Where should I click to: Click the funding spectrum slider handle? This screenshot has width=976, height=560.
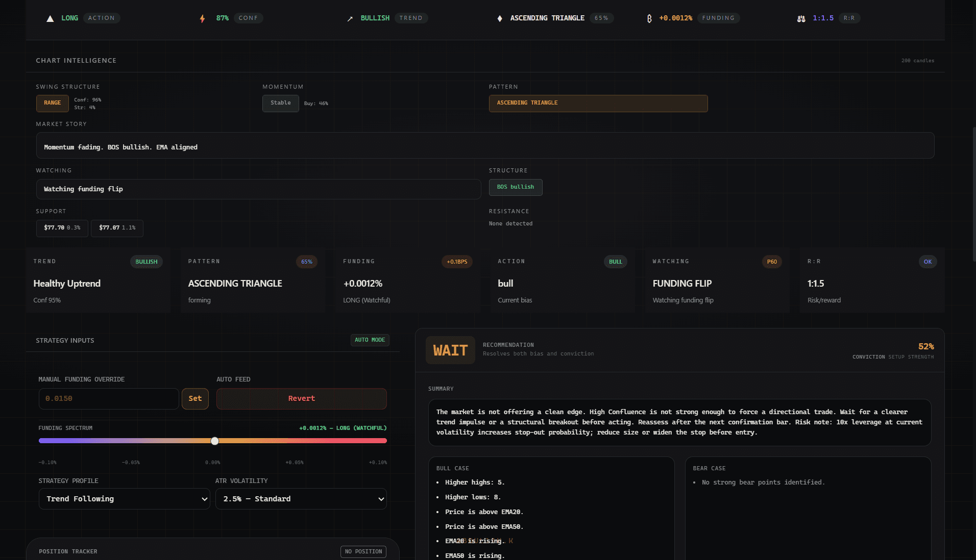[215, 441]
